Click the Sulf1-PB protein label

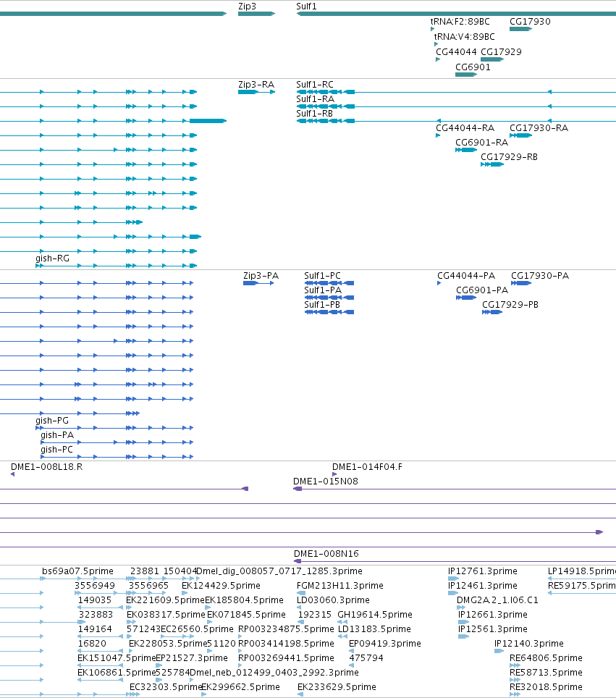322,305
